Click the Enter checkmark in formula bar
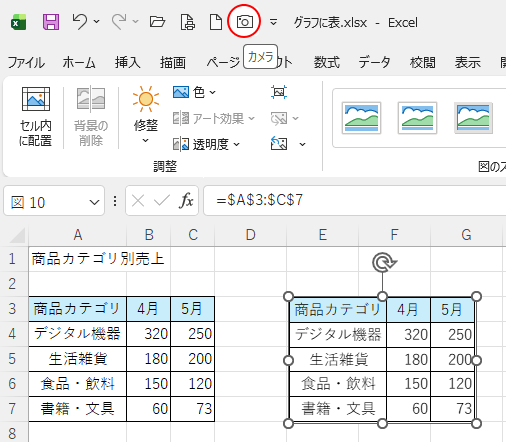 [162, 201]
